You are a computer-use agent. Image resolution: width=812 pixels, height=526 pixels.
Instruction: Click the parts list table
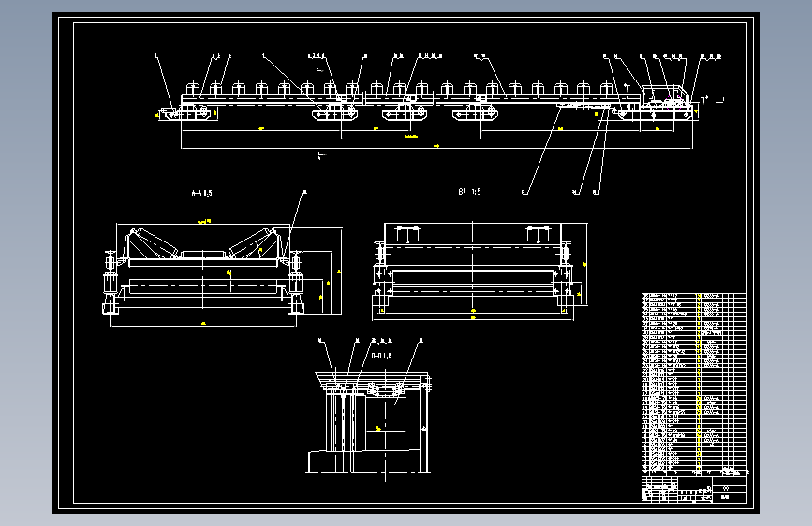pyautogui.click(x=694, y=384)
